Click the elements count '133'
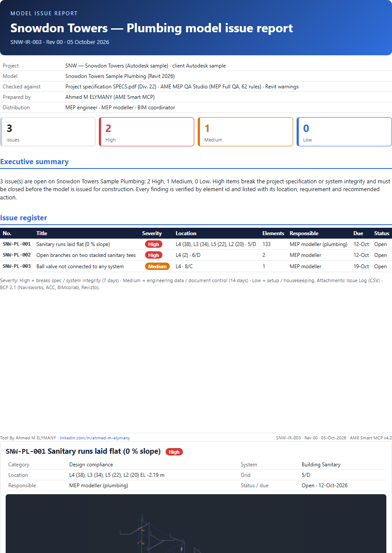 tap(267, 244)
